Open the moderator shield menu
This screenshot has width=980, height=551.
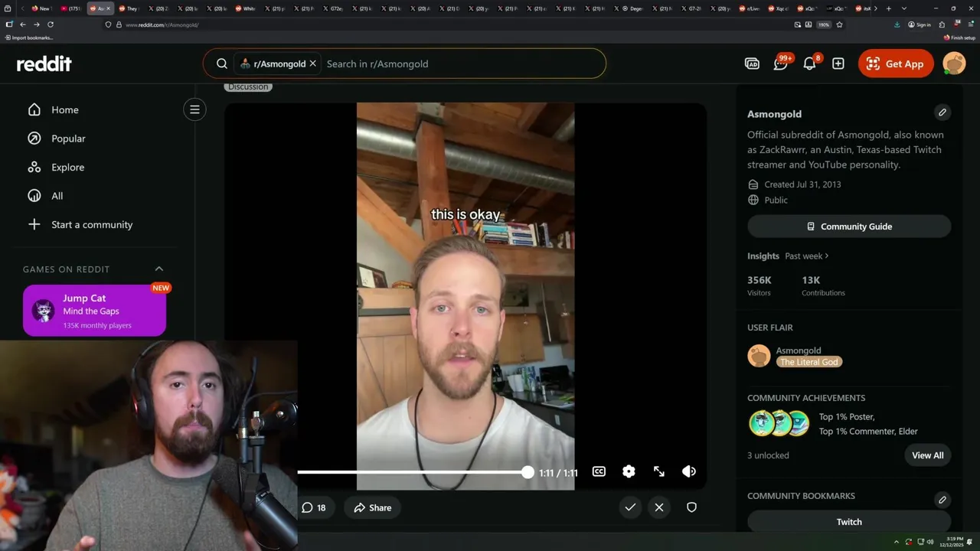pos(691,507)
